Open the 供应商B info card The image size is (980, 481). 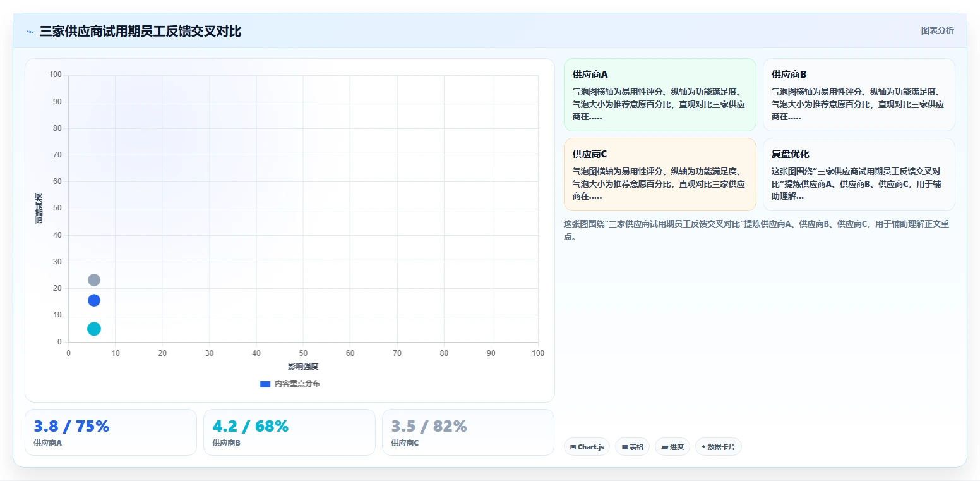pos(859,95)
